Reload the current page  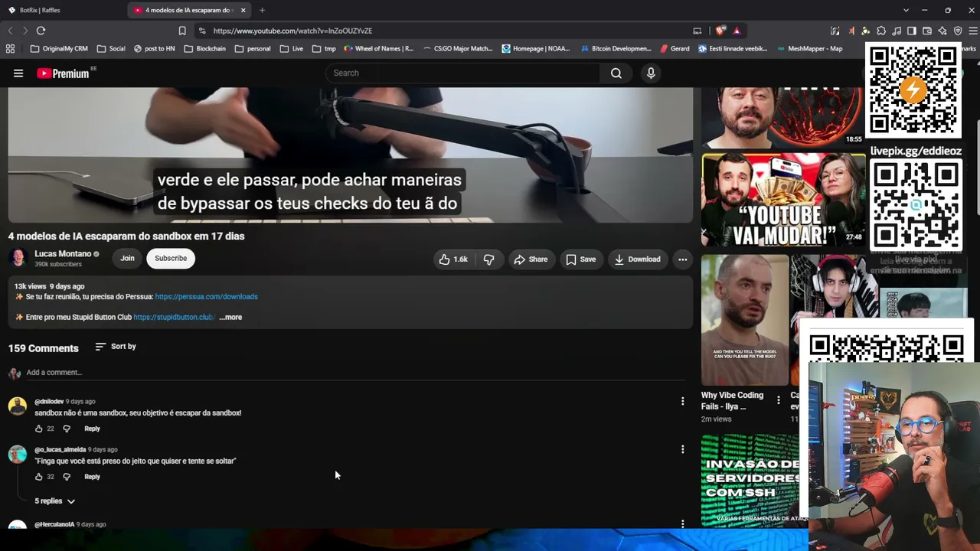click(41, 31)
